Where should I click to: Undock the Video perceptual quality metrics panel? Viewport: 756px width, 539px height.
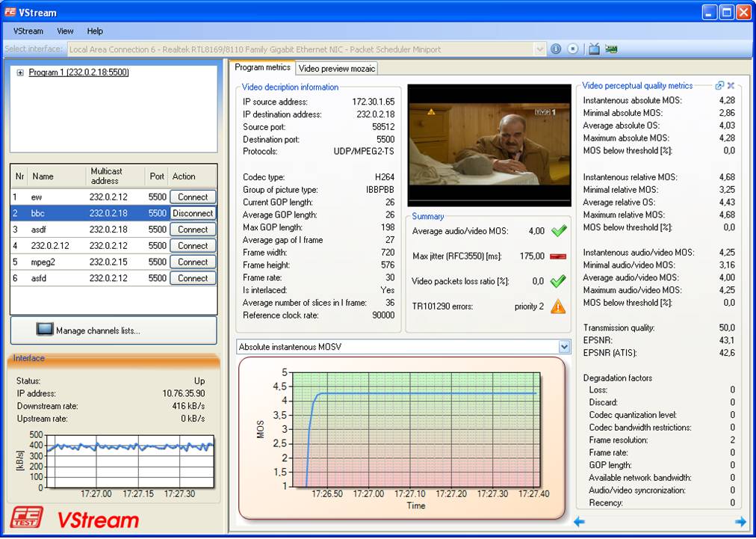(x=719, y=86)
